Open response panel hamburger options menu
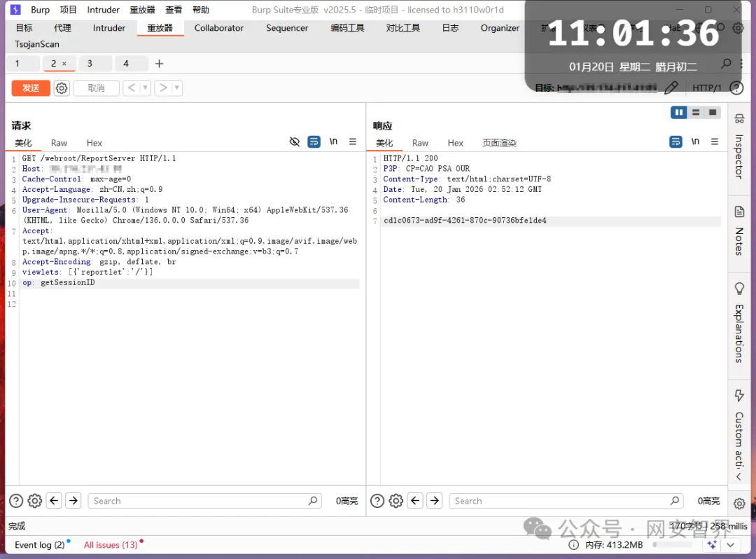This screenshot has width=756, height=559. coord(715,142)
